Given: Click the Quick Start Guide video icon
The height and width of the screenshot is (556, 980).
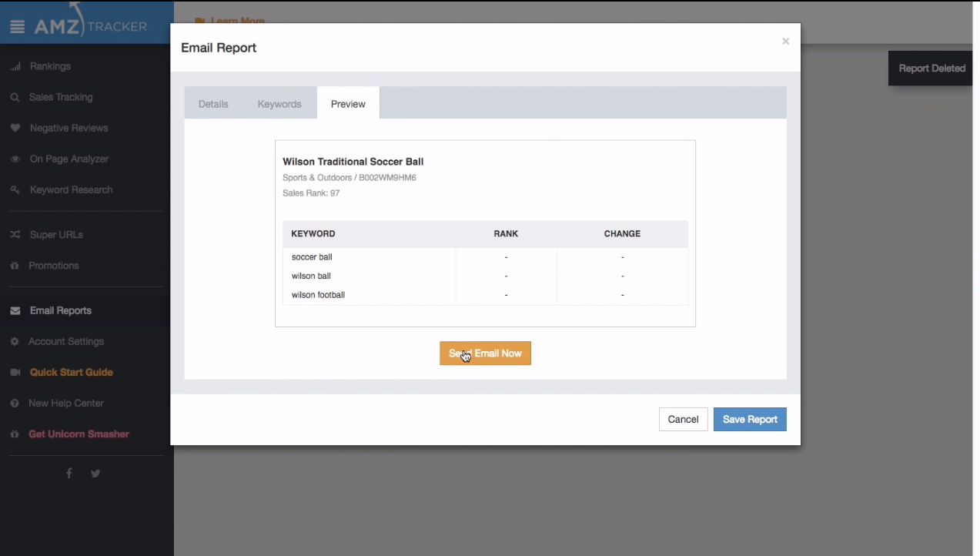Looking at the screenshot, I should 15,373.
